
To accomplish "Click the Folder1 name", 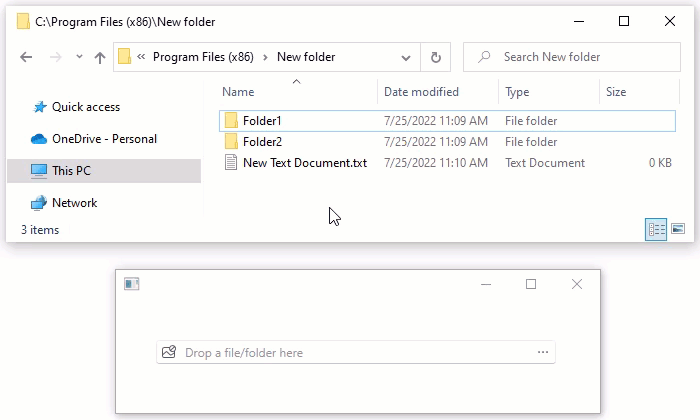I will click(262, 121).
